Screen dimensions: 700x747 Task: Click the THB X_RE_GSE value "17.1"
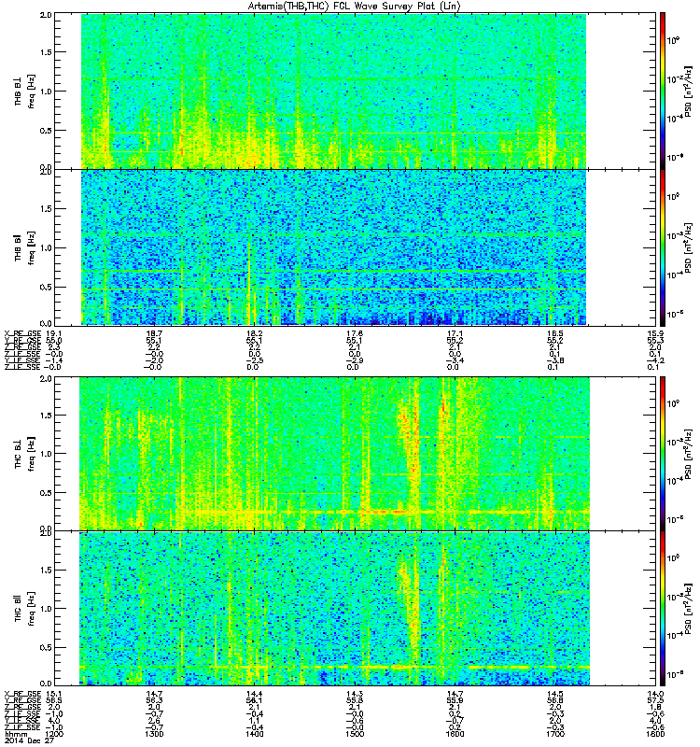[455, 333]
